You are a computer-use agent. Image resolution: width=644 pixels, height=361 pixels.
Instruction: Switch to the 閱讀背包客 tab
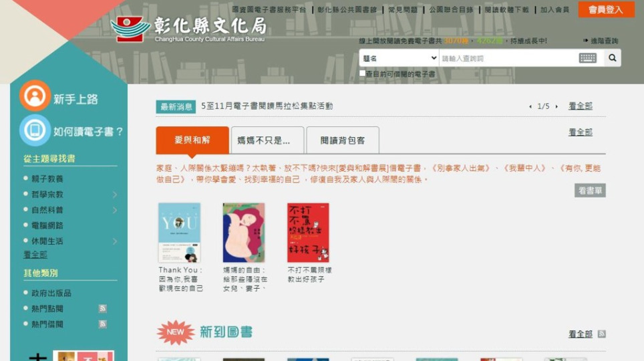click(343, 140)
